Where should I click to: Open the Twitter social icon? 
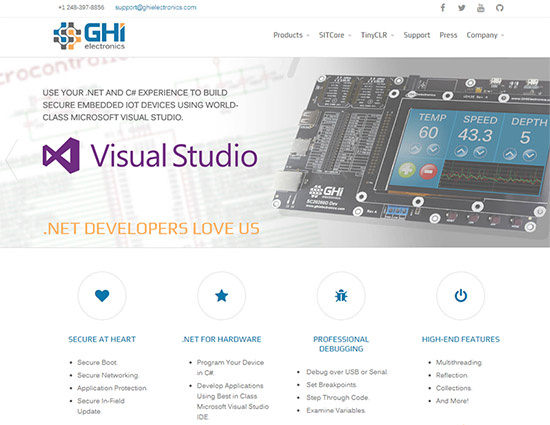pyautogui.click(x=462, y=8)
